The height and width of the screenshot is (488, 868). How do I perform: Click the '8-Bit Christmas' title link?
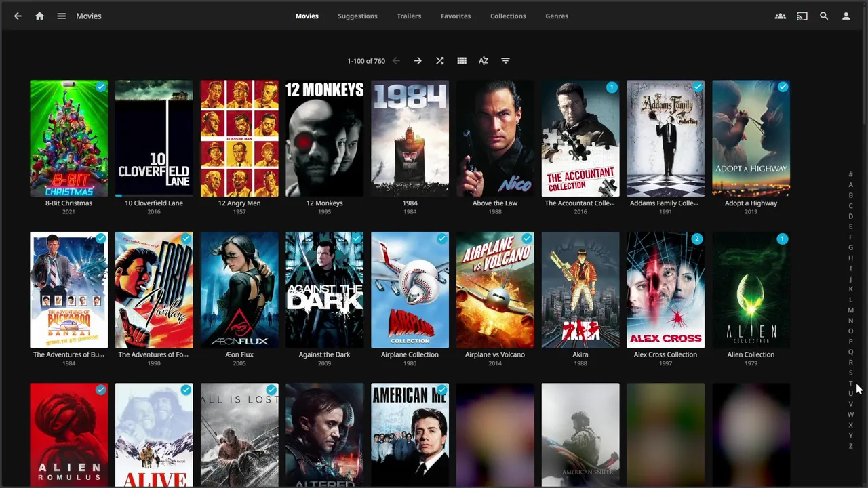point(68,203)
